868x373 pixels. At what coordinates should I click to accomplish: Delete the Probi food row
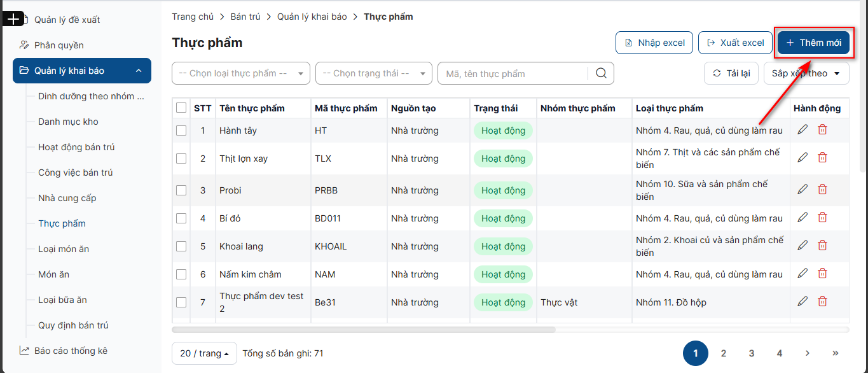(822, 190)
